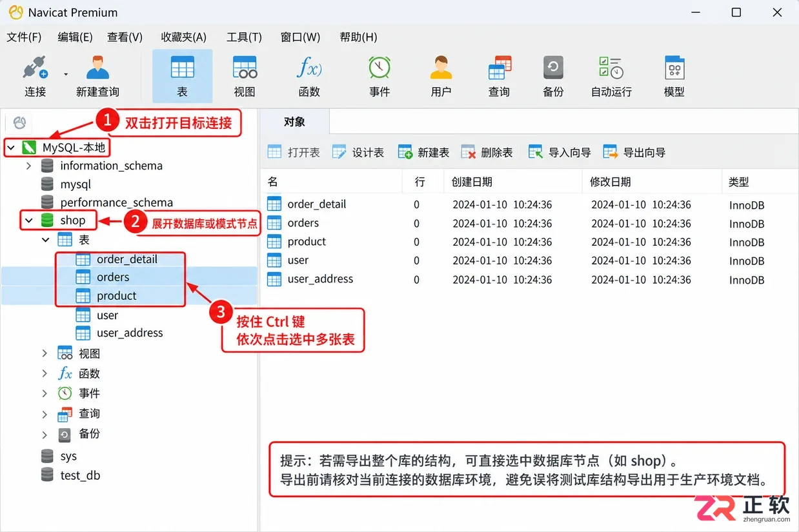Viewport: 799px width, 532px height.
Task: Sort by the 名 column header
Action: (331, 182)
